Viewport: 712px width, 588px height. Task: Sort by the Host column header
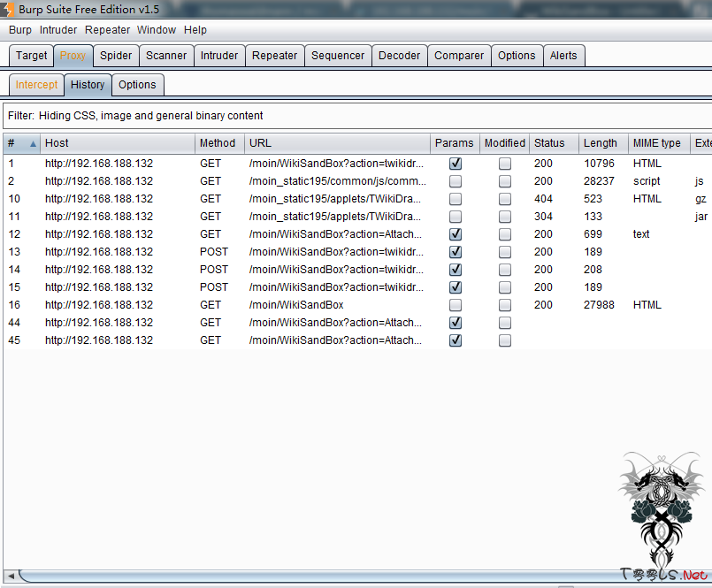pyautogui.click(x=118, y=143)
